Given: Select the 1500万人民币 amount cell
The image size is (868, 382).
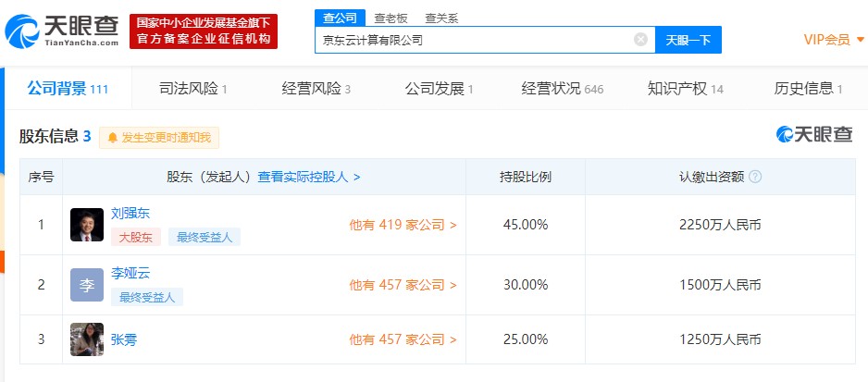Looking at the screenshot, I should coord(720,285).
